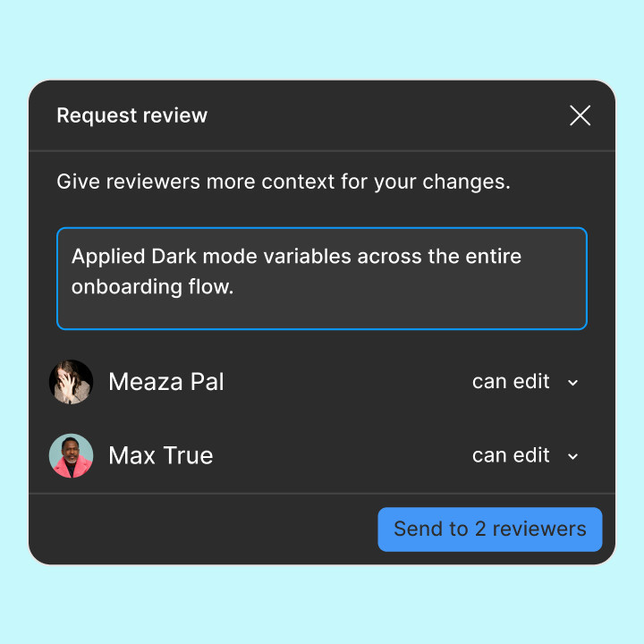The width and height of the screenshot is (644, 644).
Task: Send the review request to 2 reviewers
Action: tap(490, 529)
